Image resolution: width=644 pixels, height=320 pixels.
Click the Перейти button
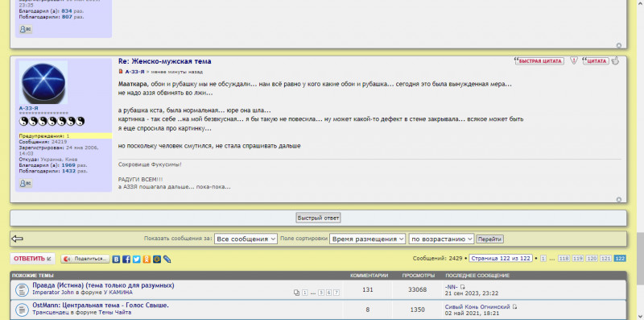tap(490, 239)
